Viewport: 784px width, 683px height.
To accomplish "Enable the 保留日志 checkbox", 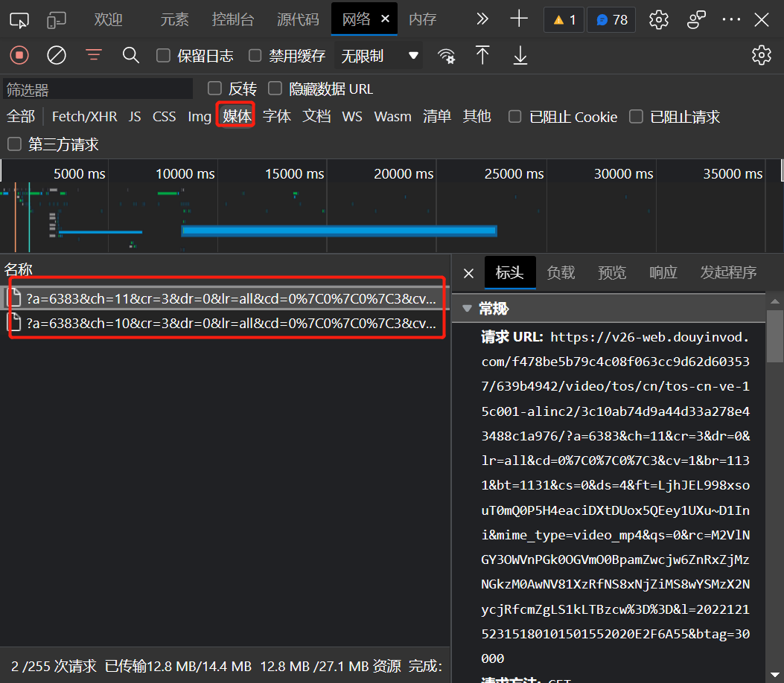I will pos(163,56).
